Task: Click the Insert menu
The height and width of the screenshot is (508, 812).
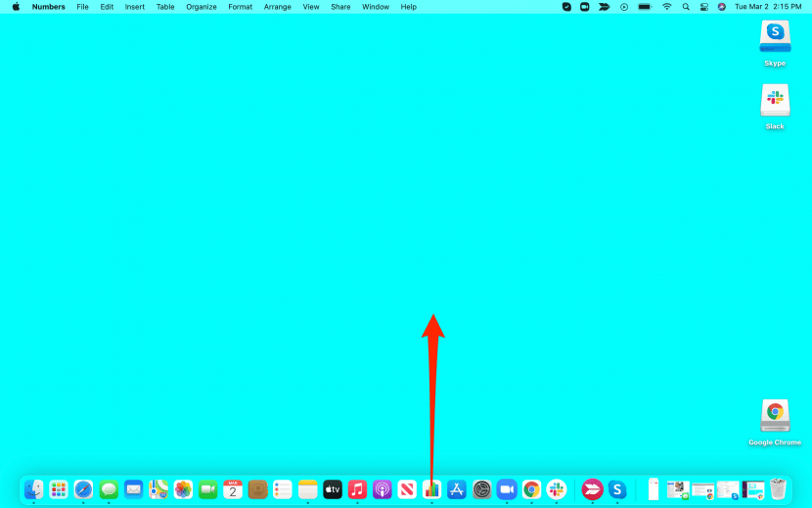Action: click(x=135, y=7)
